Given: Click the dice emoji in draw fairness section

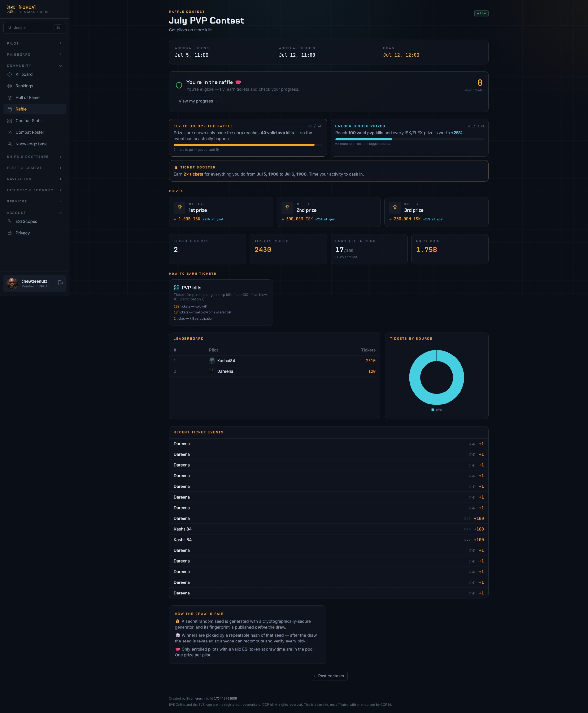Looking at the screenshot, I should point(177,635).
